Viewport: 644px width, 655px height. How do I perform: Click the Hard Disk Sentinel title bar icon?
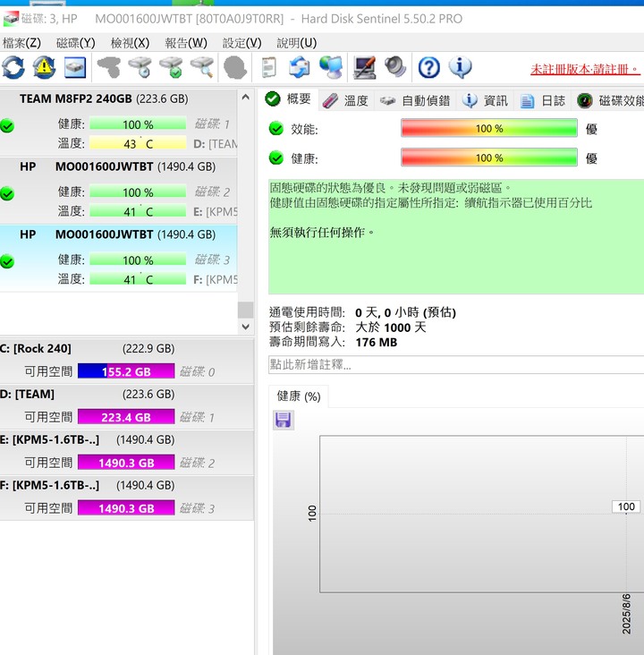tap(11, 19)
